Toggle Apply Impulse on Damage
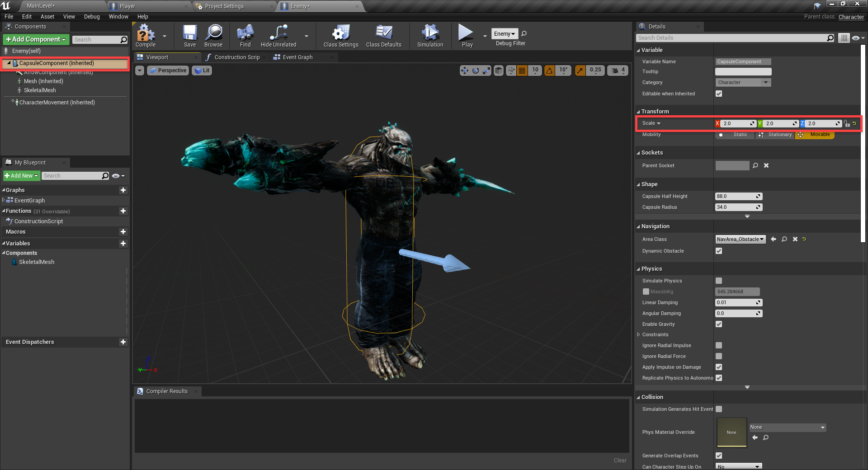Image resolution: width=868 pixels, height=470 pixels. pyautogui.click(x=719, y=367)
